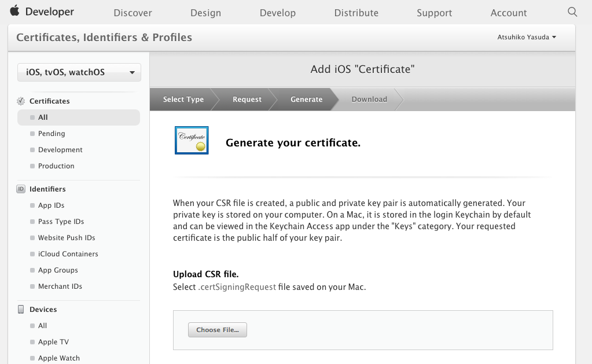This screenshot has height=364, width=592.
Task: Go to the Developer home link
Action: pos(49,12)
